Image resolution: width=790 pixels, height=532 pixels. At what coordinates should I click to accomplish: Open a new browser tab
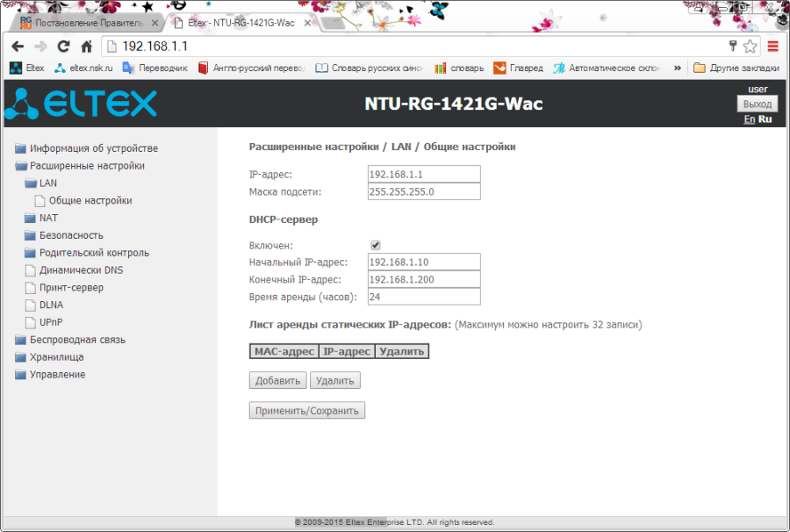333,23
